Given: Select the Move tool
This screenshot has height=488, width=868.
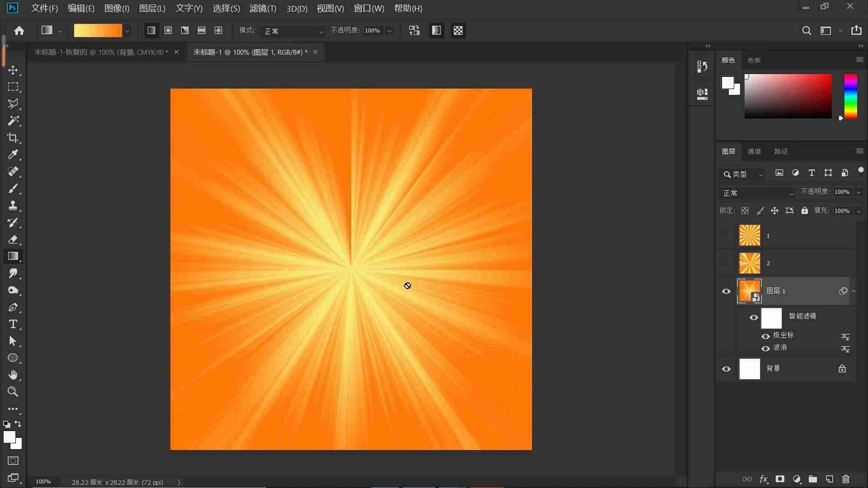Looking at the screenshot, I should pos(13,70).
